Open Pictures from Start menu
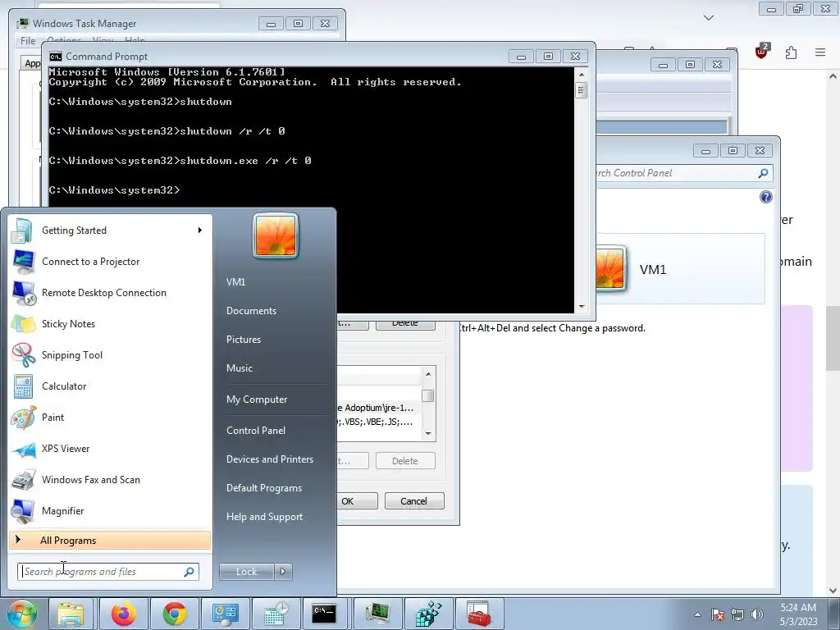 pyautogui.click(x=244, y=340)
